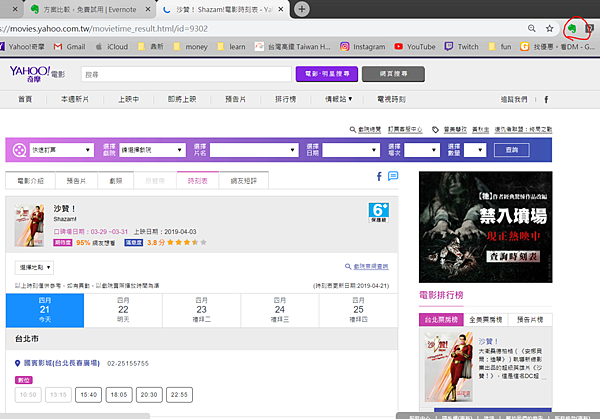Viewport: 600px width, 419px height.
Task: Open the iCloud bookmark
Action: [x=111, y=47]
